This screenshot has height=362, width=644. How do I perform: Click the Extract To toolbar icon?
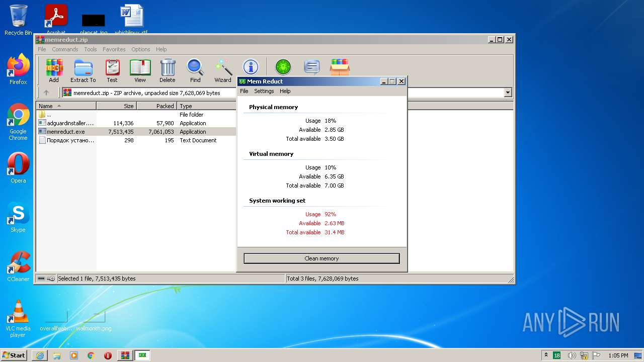pos(83,70)
